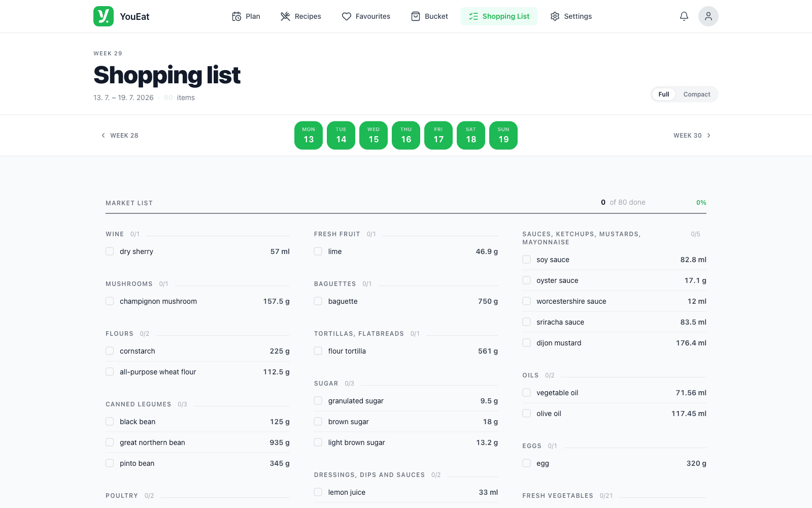Switch to Full view

664,94
